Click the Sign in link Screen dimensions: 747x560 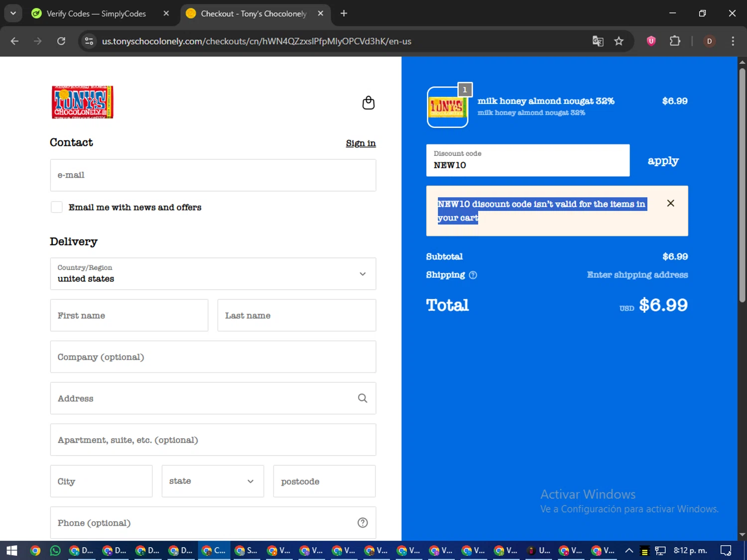361,143
